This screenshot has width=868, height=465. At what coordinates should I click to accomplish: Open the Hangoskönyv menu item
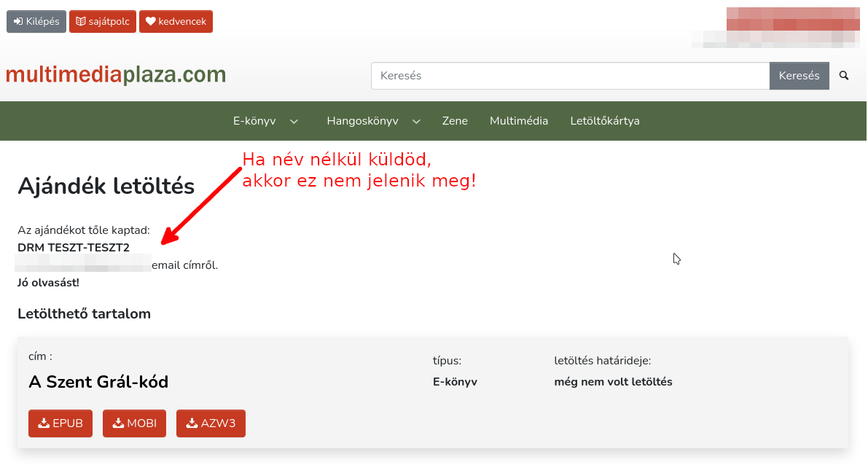362,121
